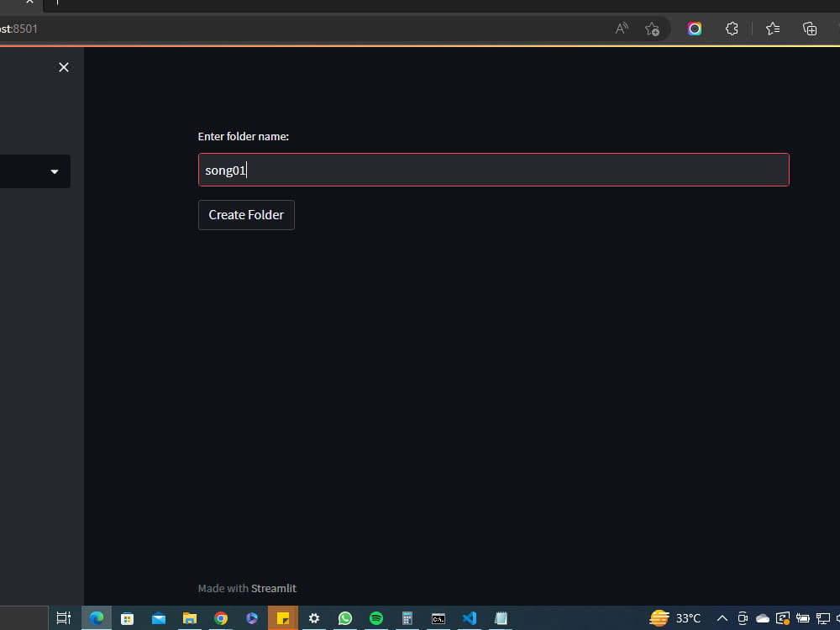The width and height of the screenshot is (840, 630).
Task: Open Sticky Notes from taskbar
Action: pos(283,618)
